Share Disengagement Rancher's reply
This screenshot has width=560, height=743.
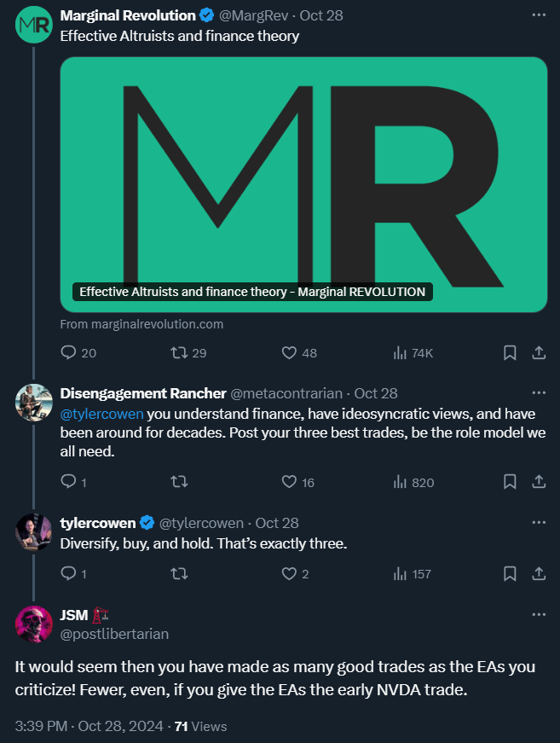coord(539,482)
